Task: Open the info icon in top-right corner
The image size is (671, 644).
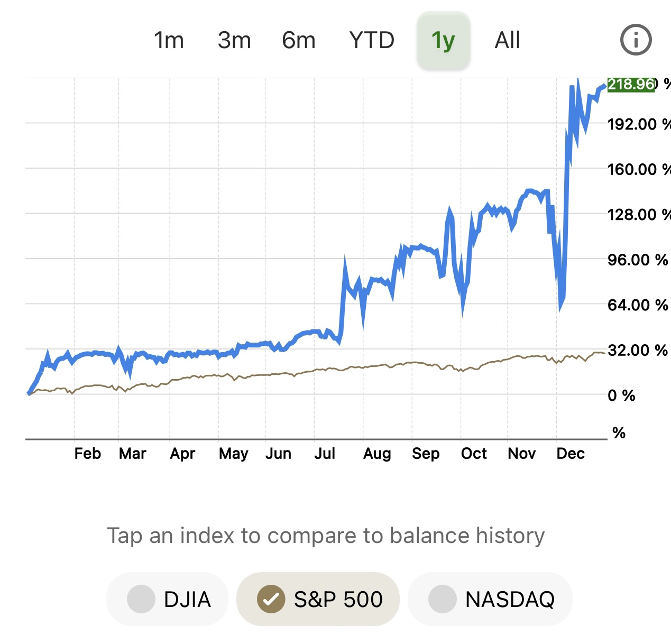Action: pos(636,40)
